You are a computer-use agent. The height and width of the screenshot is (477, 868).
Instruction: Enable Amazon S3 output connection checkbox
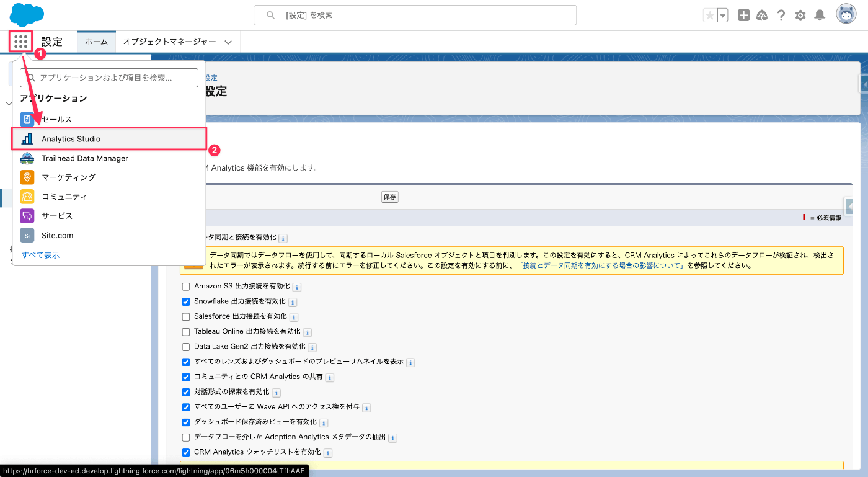pos(186,287)
